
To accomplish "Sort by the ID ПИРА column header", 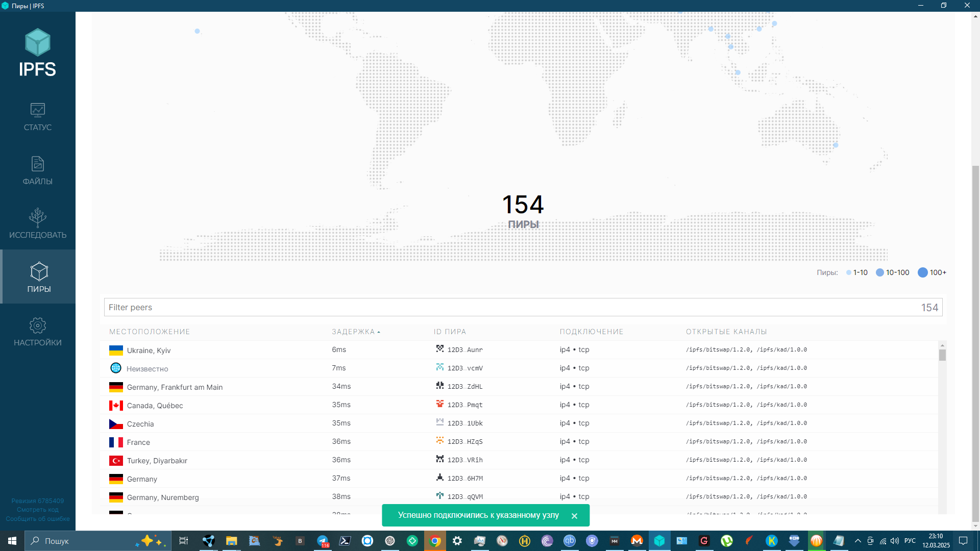I will tap(450, 332).
